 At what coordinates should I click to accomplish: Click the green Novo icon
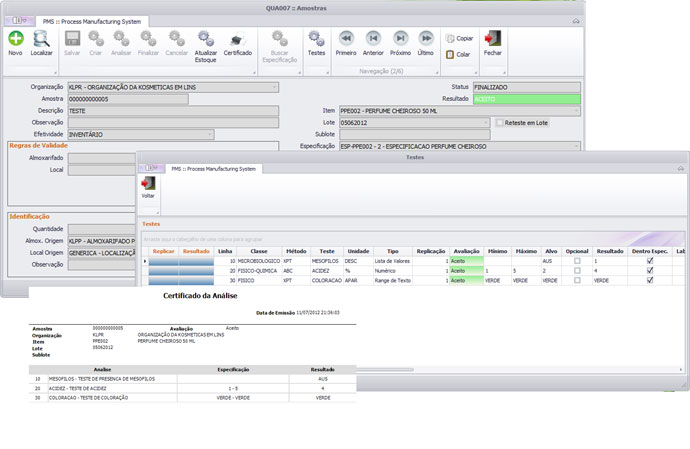16,38
